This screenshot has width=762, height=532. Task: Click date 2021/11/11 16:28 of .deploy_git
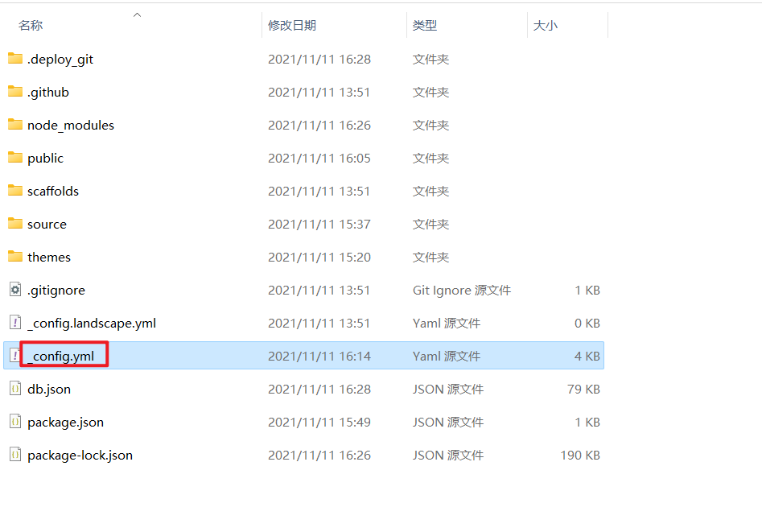[319, 60]
